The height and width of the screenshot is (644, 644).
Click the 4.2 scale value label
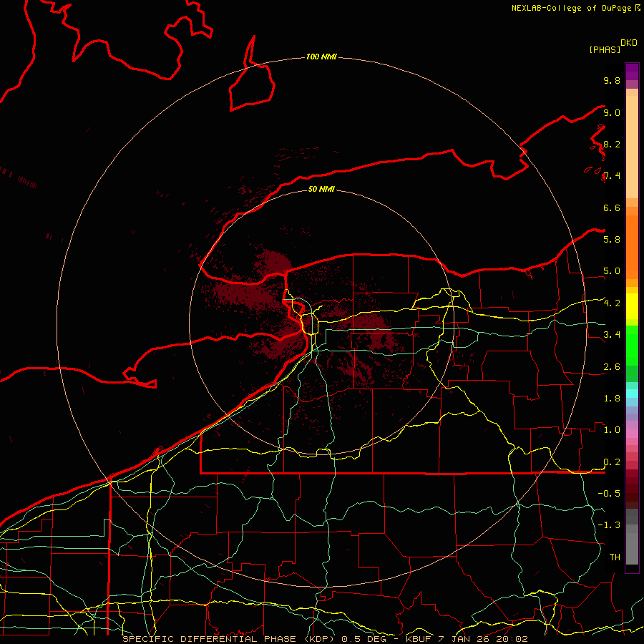click(x=612, y=303)
